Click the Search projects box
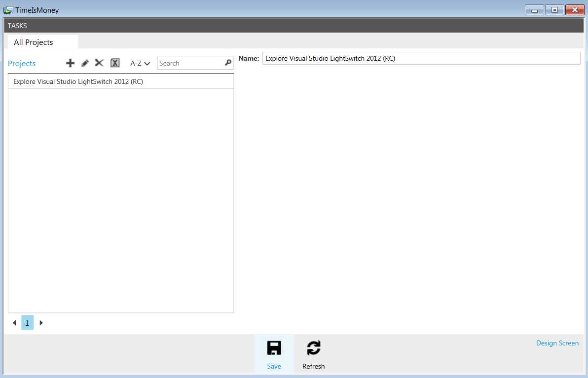Screen dimensions: 588x378 coord(190,63)
